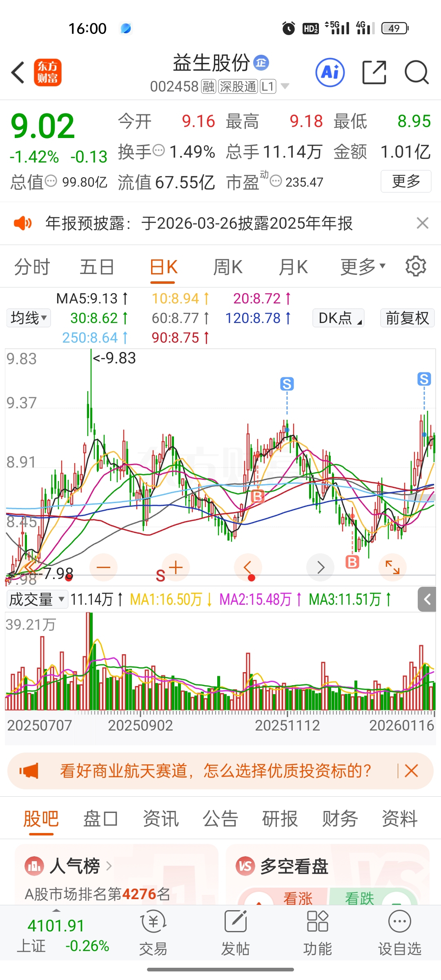Tap the 融 margin tag
Viewport: 441px width, 980px height.
(208, 87)
